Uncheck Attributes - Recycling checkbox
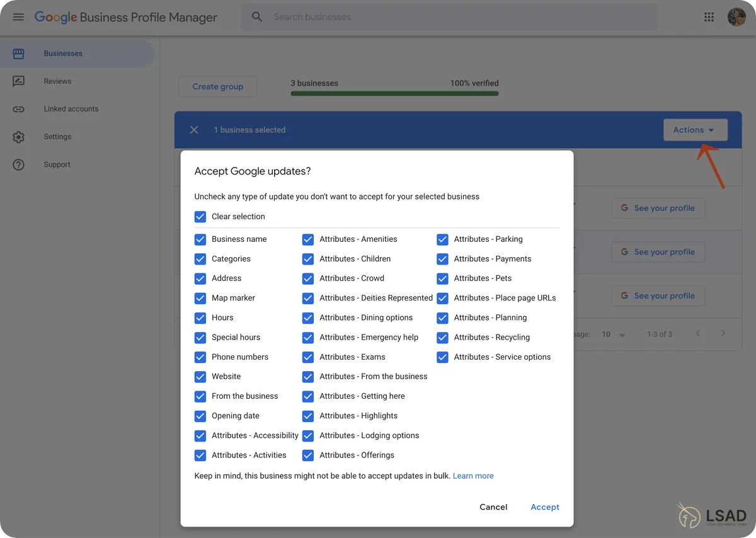Image resolution: width=756 pixels, height=538 pixels. coord(442,338)
